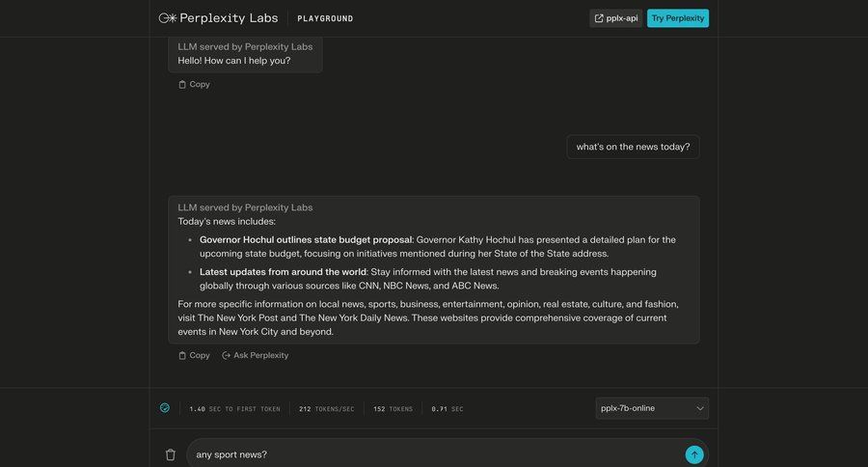The width and height of the screenshot is (868, 467).
Task: Click the Ask Perplexity arrow icon
Action: (227, 355)
